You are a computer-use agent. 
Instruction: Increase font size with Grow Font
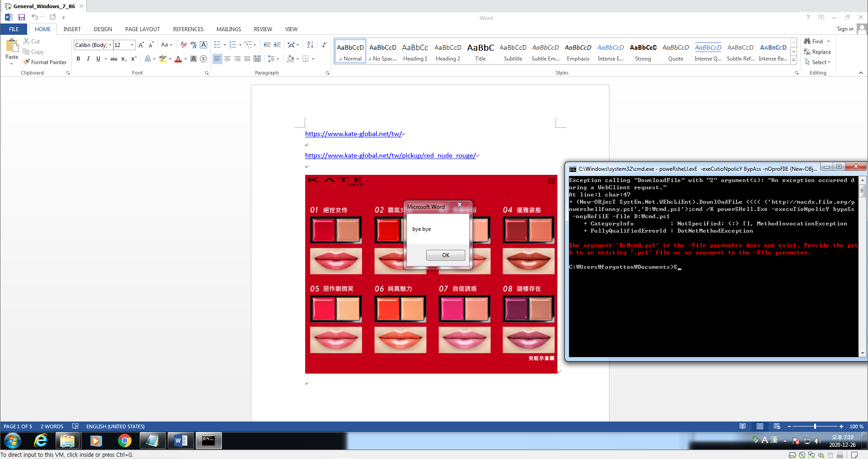pos(141,45)
